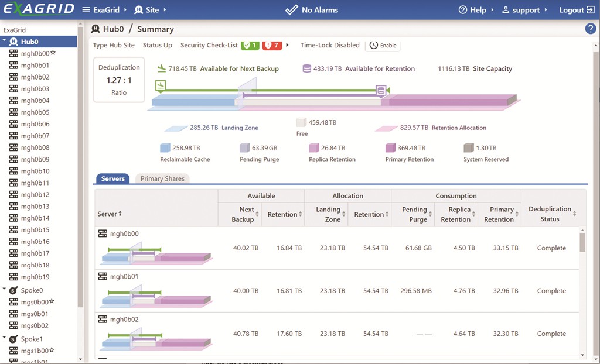The width and height of the screenshot is (600, 364).
Task: Click Logout in the top bar
Action: pos(577,10)
